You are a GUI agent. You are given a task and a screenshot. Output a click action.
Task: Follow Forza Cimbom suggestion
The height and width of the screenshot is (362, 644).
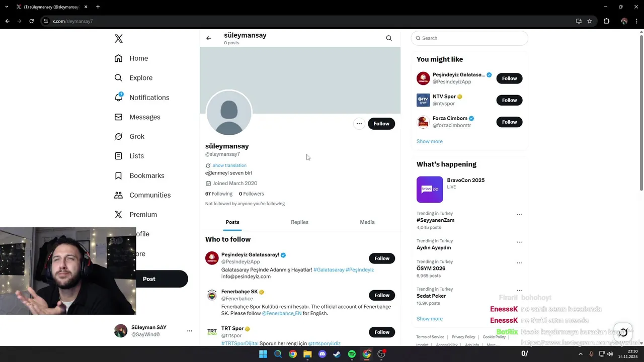tap(509, 122)
